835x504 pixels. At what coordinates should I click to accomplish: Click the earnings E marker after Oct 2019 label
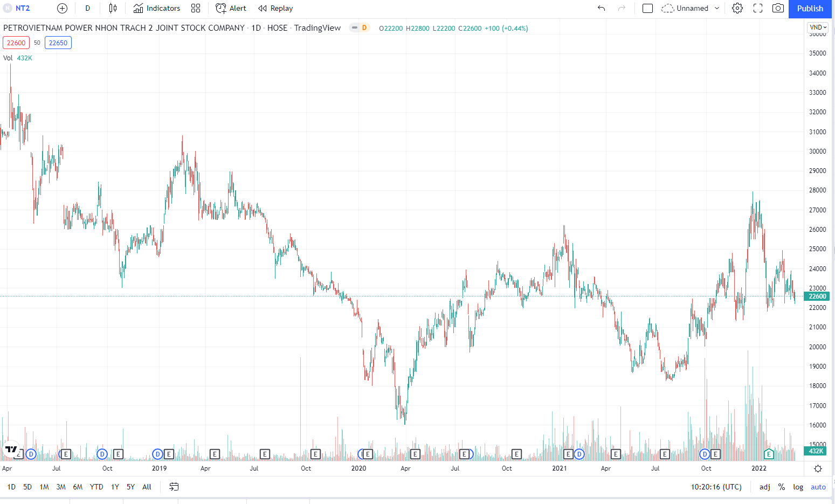(x=315, y=454)
